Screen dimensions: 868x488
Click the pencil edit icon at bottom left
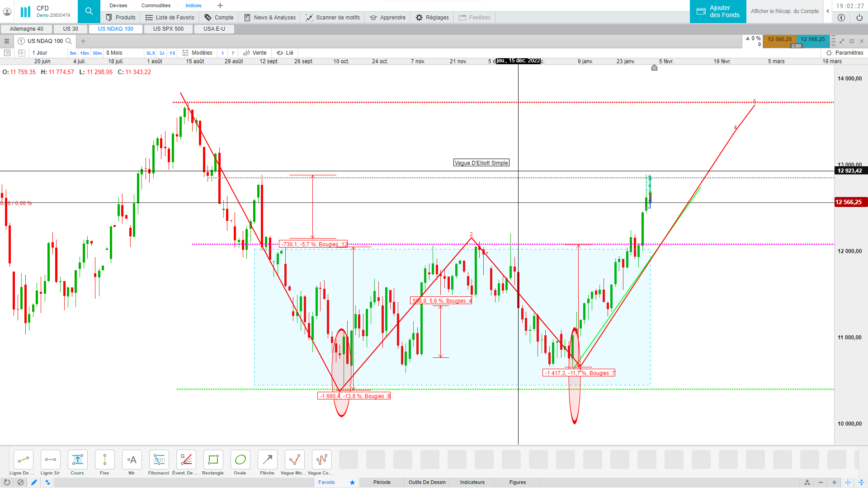tap(34, 482)
